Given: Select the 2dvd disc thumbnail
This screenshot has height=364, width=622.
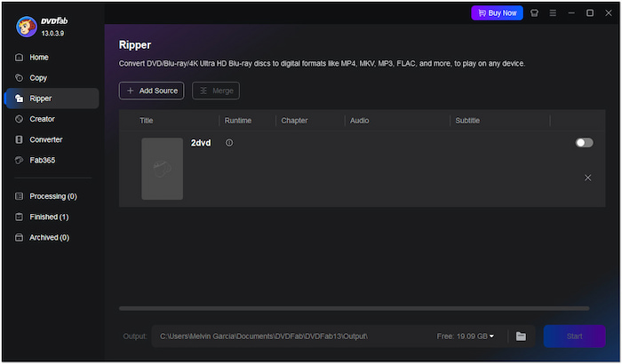Looking at the screenshot, I should click(162, 169).
